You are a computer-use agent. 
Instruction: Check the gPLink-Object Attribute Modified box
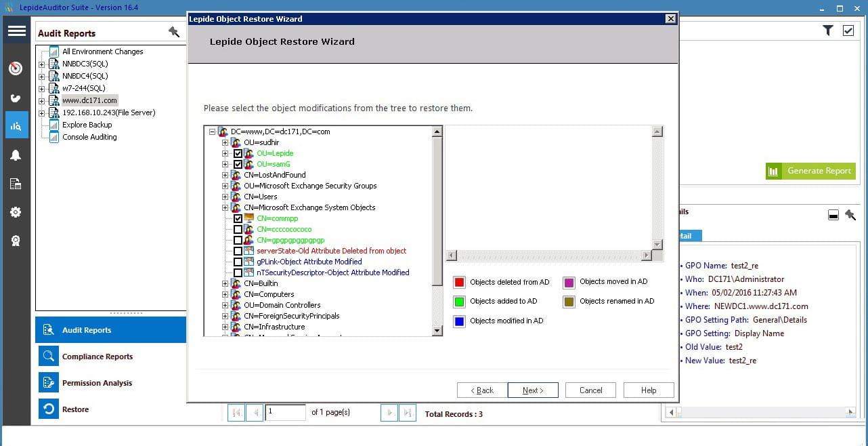tap(238, 262)
